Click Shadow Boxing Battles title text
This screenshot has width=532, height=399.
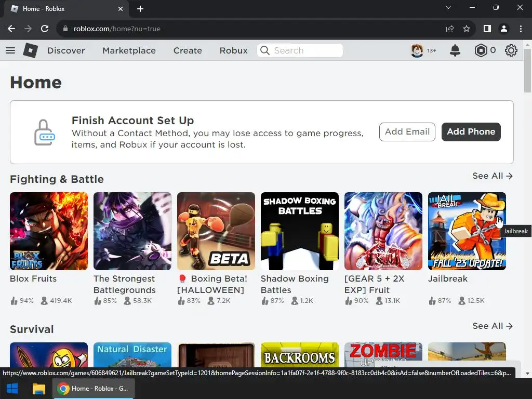pos(295,284)
